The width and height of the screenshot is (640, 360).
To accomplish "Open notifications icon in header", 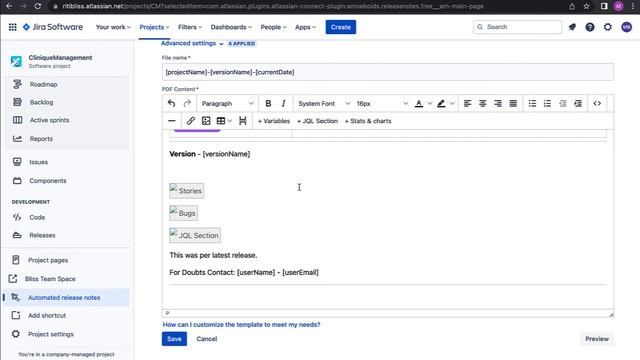I will click(572, 27).
